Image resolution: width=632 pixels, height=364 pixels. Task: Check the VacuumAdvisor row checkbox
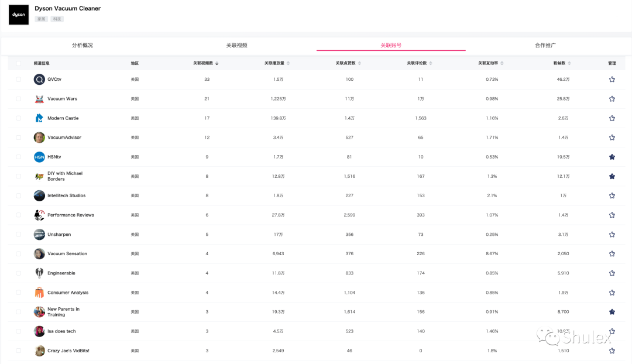pos(19,138)
